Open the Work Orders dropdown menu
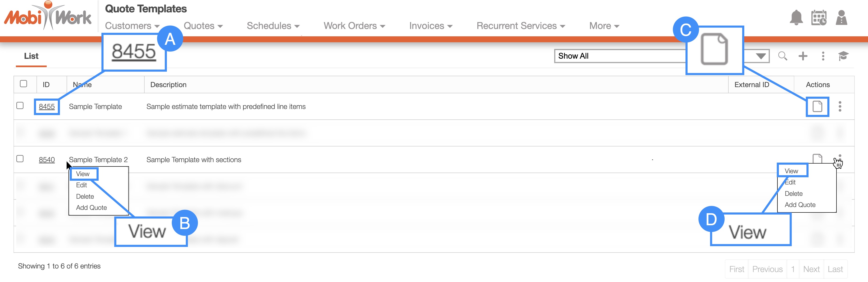 click(x=354, y=26)
